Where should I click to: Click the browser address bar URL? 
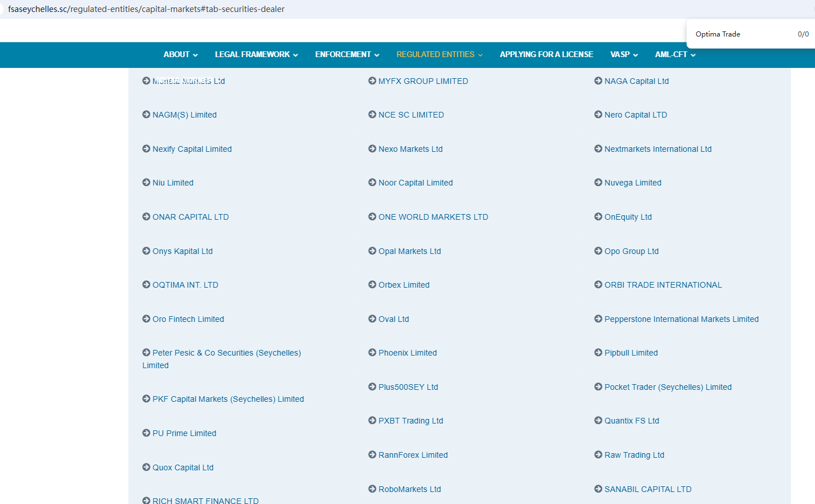click(x=146, y=9)
